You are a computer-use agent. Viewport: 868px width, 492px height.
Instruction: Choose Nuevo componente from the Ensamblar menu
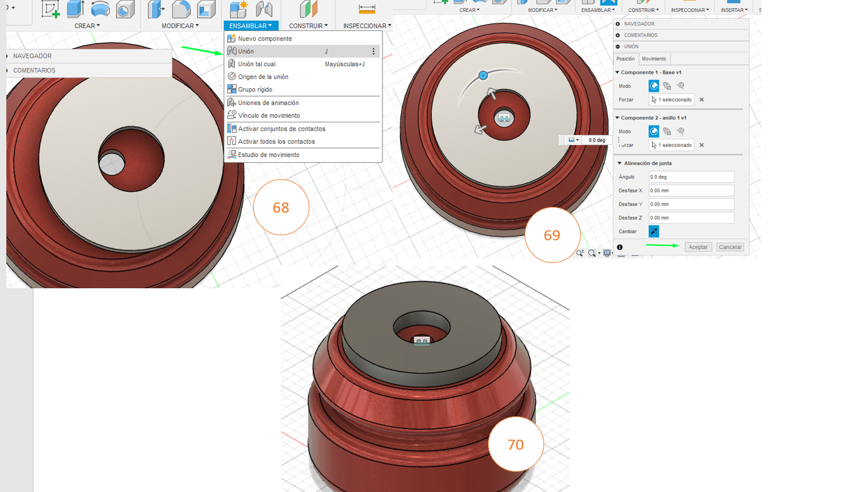(303, 38)
